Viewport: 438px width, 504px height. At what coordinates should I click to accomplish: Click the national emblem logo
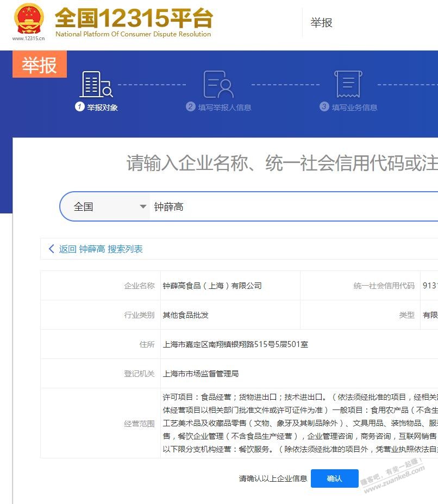(28, 18)
